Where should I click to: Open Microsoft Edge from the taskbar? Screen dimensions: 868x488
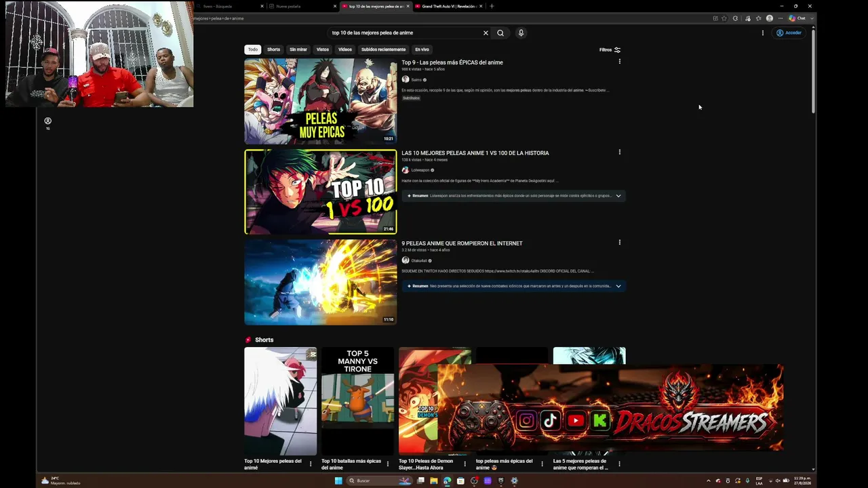(447, 481)
